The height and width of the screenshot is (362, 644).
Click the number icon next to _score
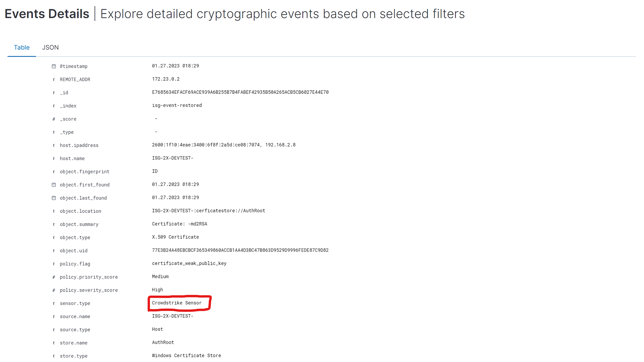click(54, 119)
